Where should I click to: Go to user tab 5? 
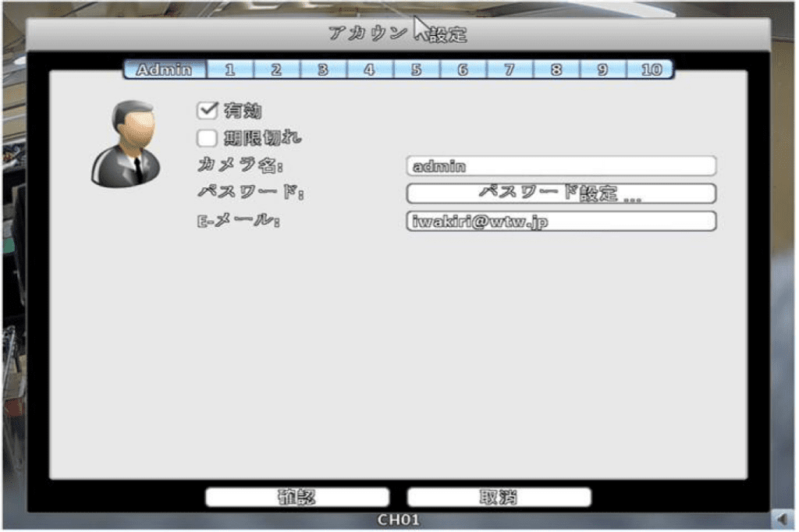[416, 69]
